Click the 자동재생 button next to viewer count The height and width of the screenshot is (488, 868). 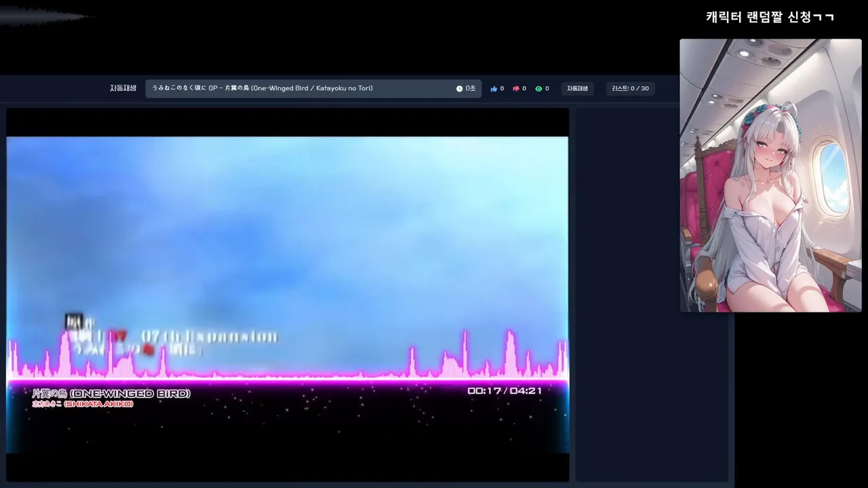577,88
